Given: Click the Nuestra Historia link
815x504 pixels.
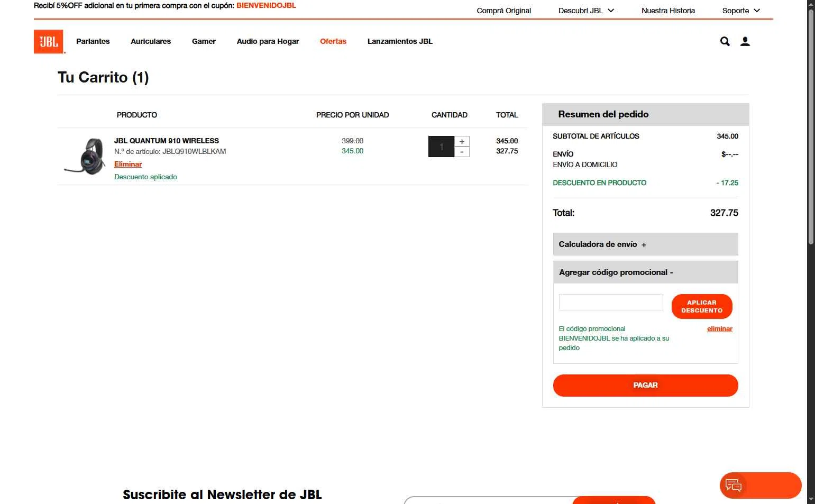Looking at the screenshot, I should click(x=668, y=11).
